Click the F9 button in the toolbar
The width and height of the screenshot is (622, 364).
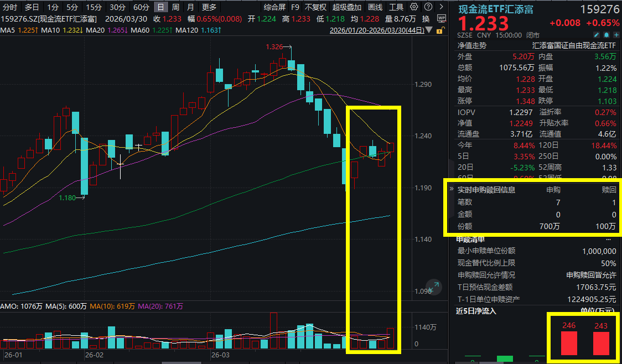294,7
